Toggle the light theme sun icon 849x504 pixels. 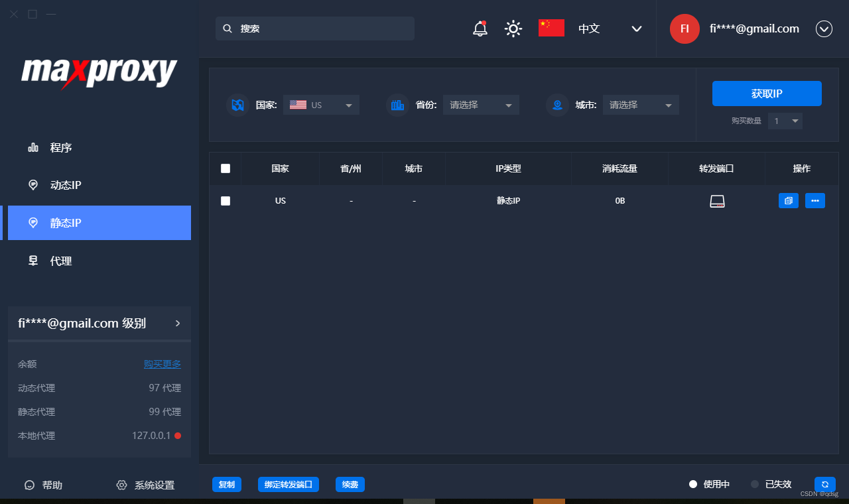pos(513,29)
